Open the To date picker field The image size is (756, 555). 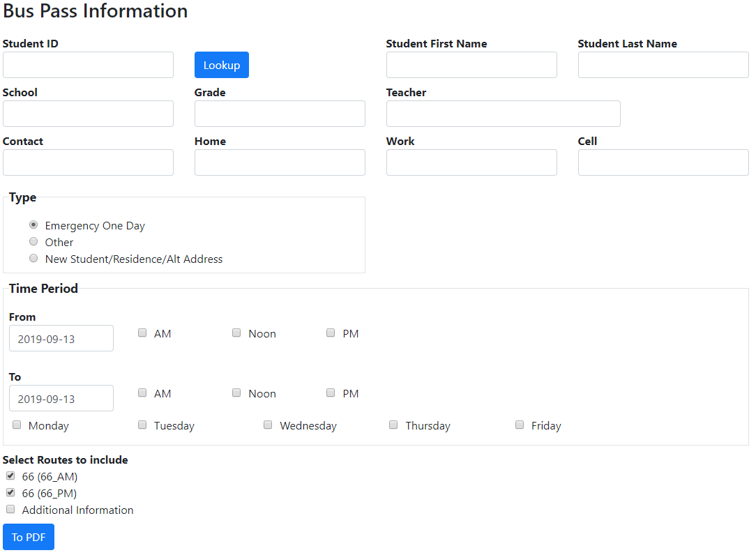tap(61, 398)
